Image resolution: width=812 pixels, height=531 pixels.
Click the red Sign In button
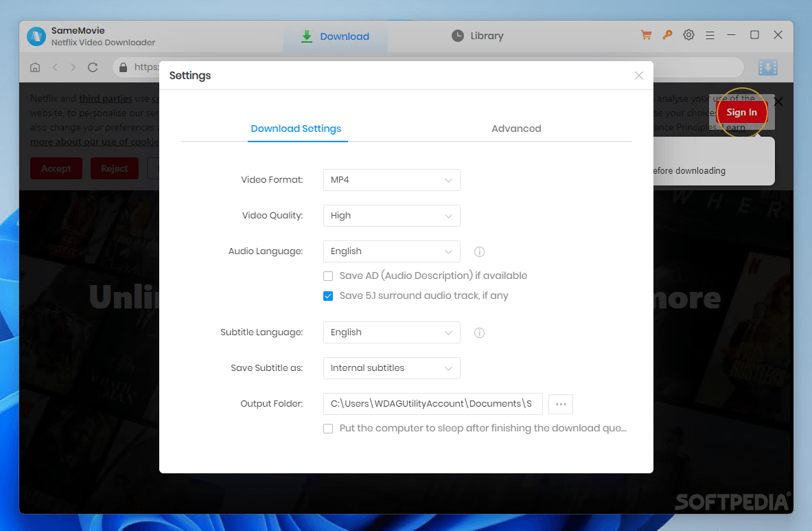click(741, 113)
